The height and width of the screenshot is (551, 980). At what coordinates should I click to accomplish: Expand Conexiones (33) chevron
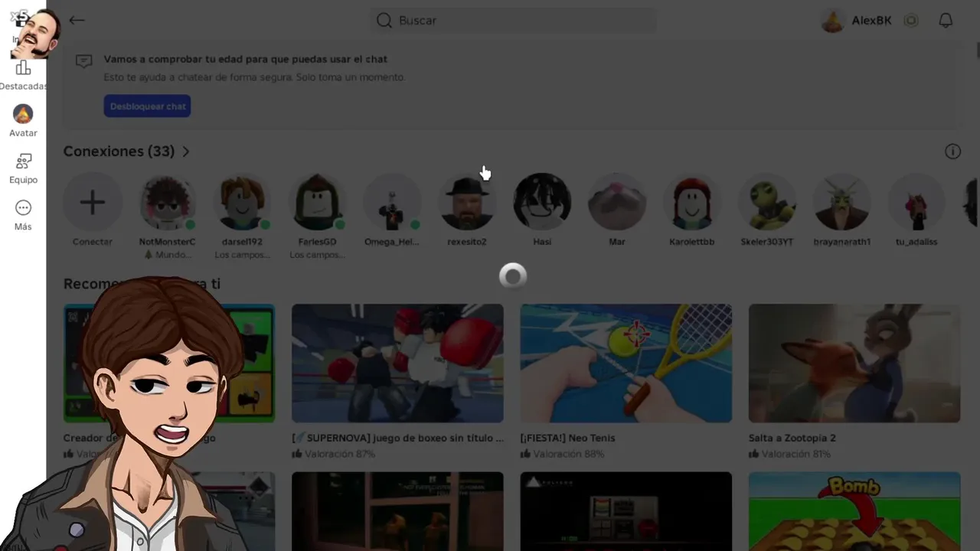(x=186, y=152)
